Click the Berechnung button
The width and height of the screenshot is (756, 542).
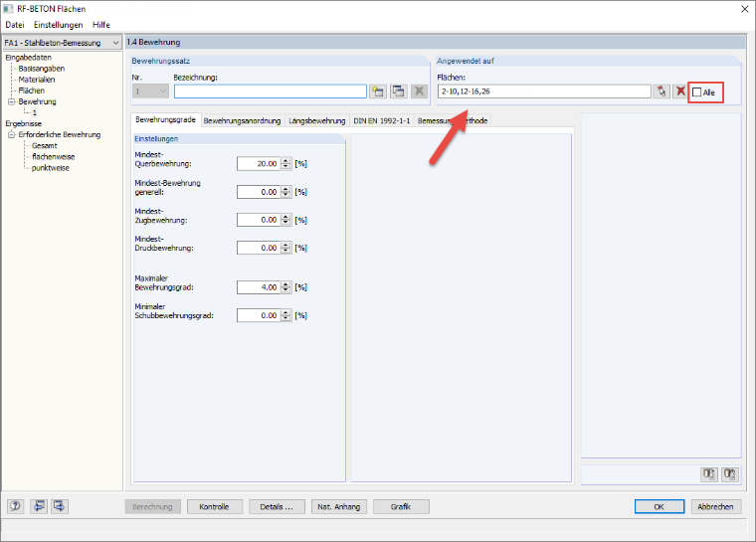(152, 507)
